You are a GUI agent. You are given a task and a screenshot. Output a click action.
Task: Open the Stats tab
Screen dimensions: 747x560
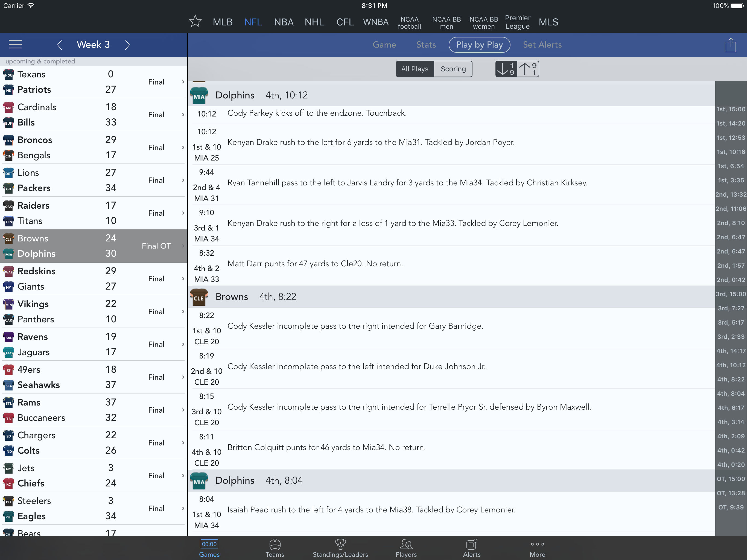click(x=426, y=45)
